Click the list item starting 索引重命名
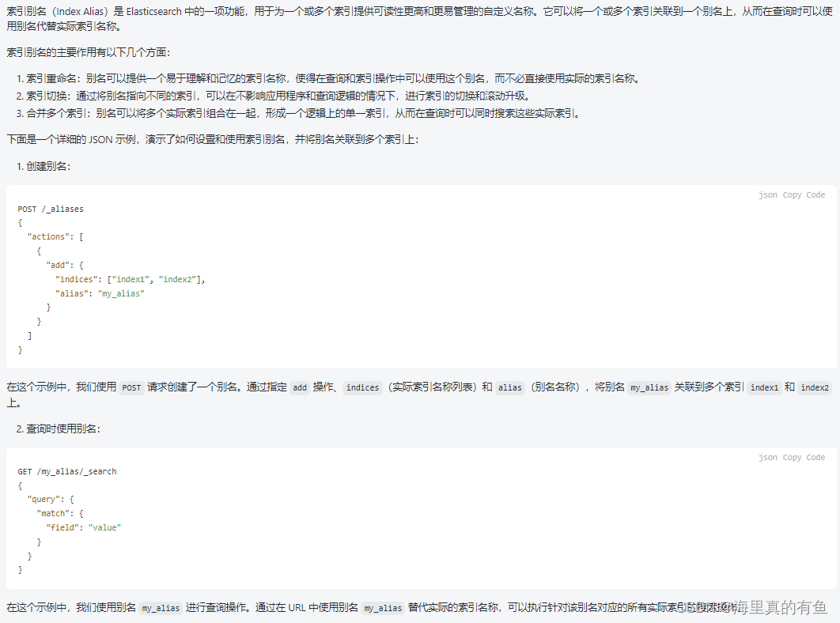This screenshot has height=623, width=840. [328, 79]
